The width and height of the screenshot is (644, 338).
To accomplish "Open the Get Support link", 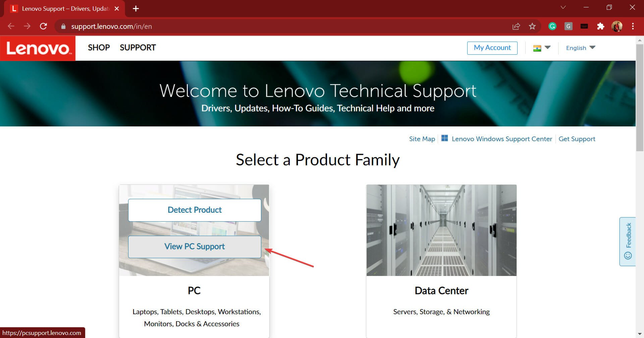I will pos(577,139).
